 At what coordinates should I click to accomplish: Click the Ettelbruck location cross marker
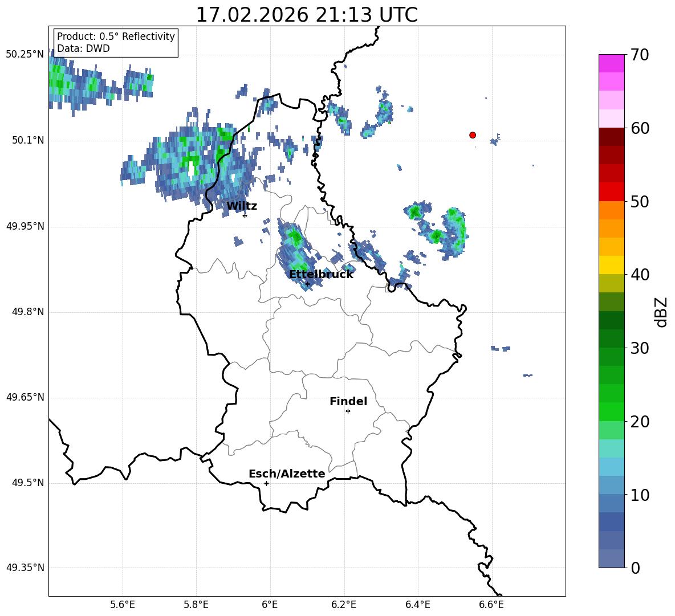[307, 284]
